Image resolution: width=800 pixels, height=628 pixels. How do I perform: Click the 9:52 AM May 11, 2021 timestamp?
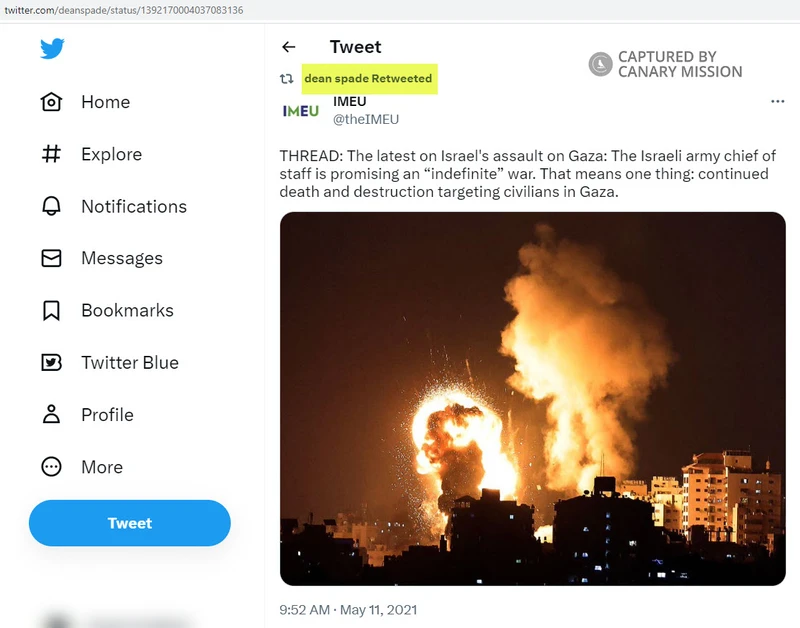pos(348,610)
